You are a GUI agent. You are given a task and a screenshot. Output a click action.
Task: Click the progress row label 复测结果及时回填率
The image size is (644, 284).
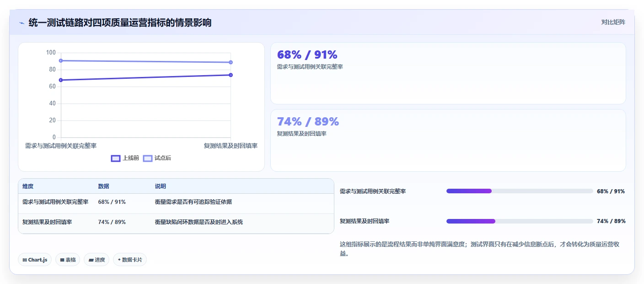pos(365,221)
